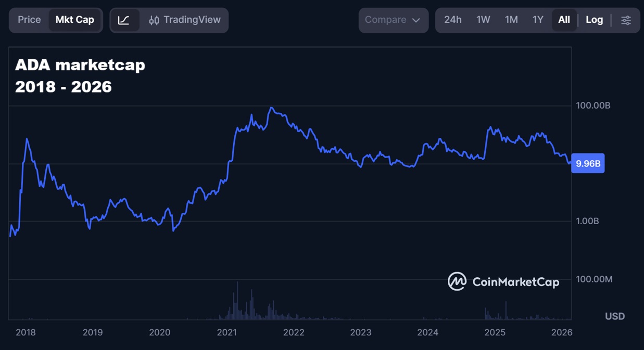
Task: Click the 2020 year axis label
Action: 160,332
